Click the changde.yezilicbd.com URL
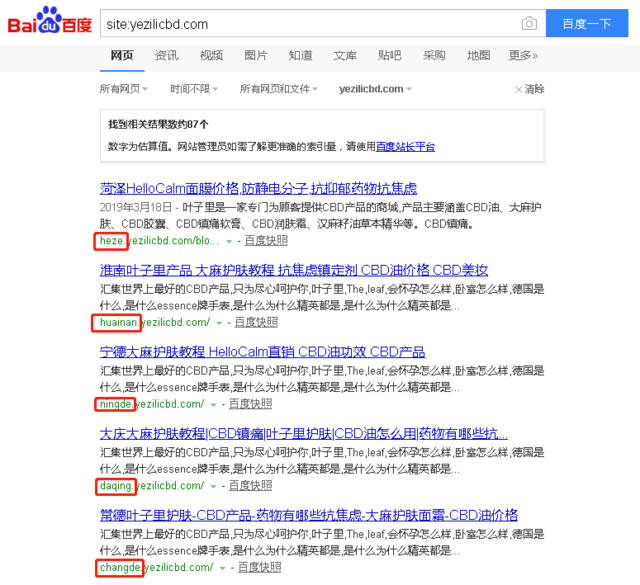640x585 pixels. coord(156,567)
